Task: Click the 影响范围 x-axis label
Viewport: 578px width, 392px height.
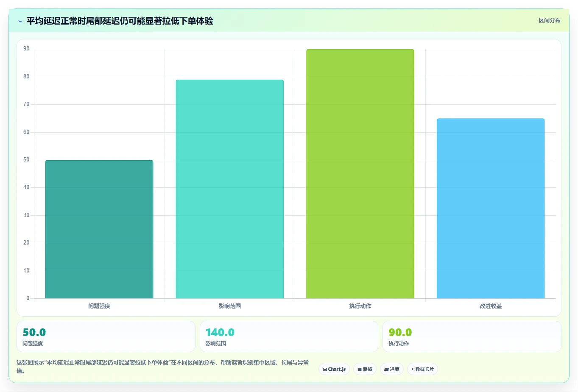Action: coord(230,306)
